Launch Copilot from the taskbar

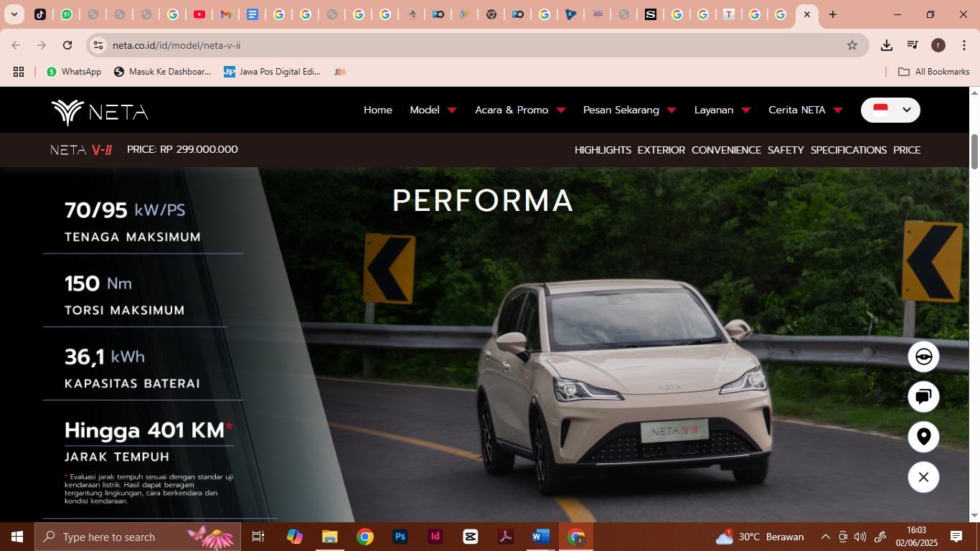coord(294,537)
